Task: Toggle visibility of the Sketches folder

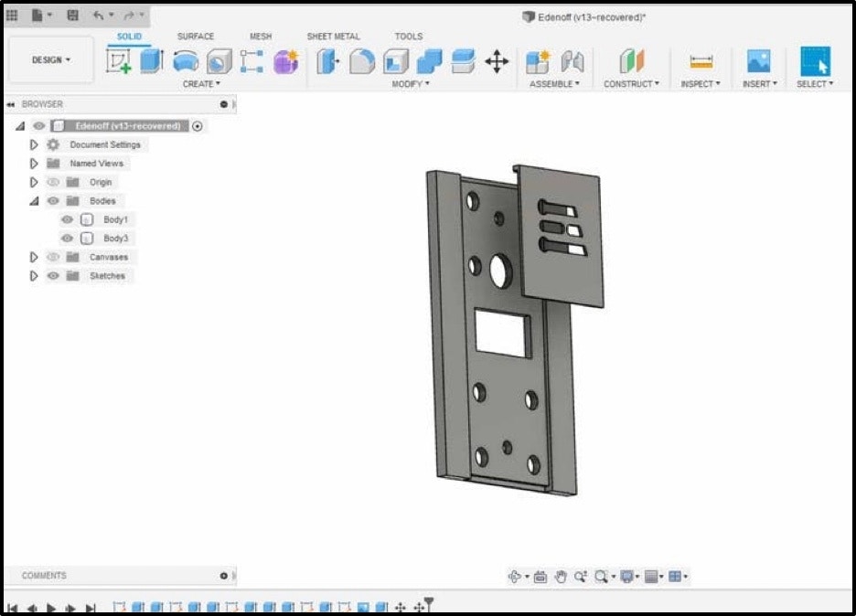Action: pyautogui.click(x=53, y=276)
